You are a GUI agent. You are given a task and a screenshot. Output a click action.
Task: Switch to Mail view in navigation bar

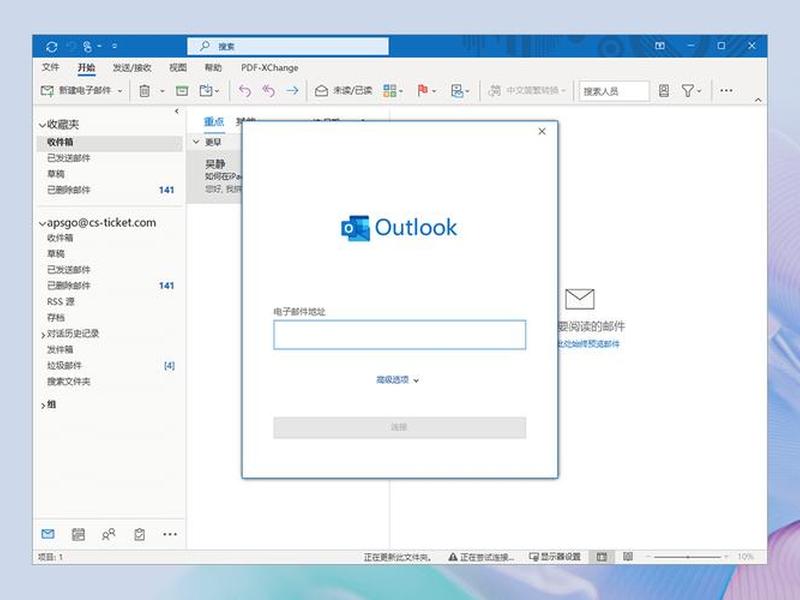coord(48,534)
